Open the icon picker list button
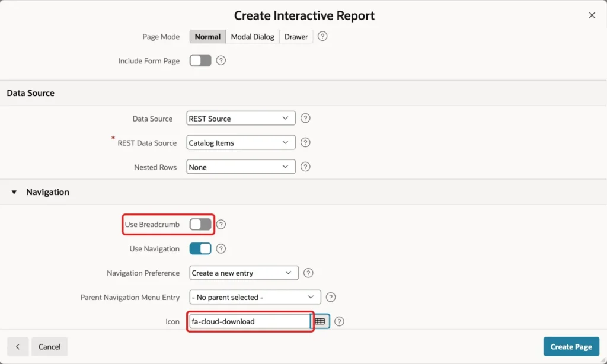This screenshot has width=607, height=364. [320, 321]
